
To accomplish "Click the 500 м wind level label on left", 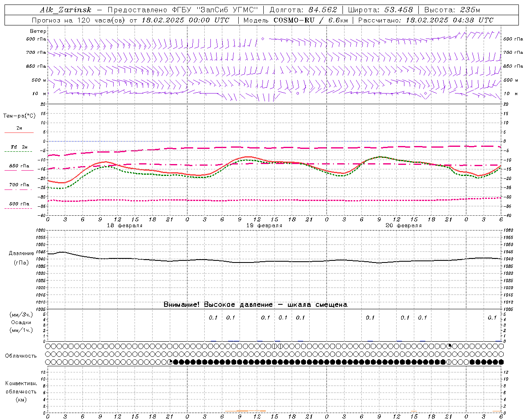I will (39, 80).
